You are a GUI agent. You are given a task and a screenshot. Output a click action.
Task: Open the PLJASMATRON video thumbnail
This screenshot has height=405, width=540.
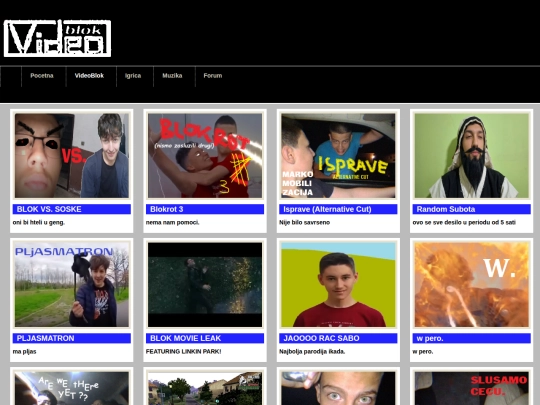click(72, 285)
